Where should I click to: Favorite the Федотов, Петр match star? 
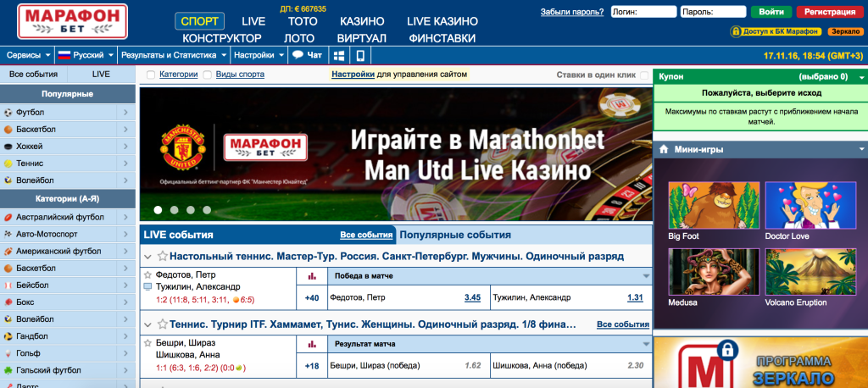tap(147, 275)
